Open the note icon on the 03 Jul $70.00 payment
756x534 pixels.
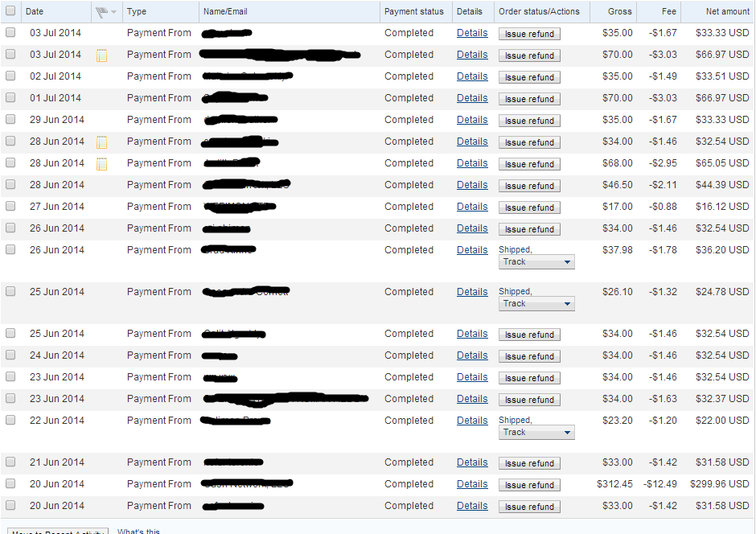101,55
